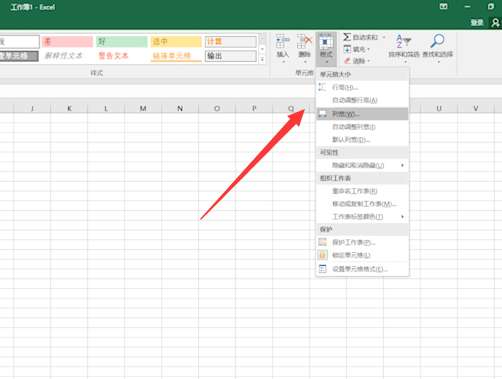Click the Row Height icon in Format menu
Screen dimensions: 502x379
click(x=322, y=87)
